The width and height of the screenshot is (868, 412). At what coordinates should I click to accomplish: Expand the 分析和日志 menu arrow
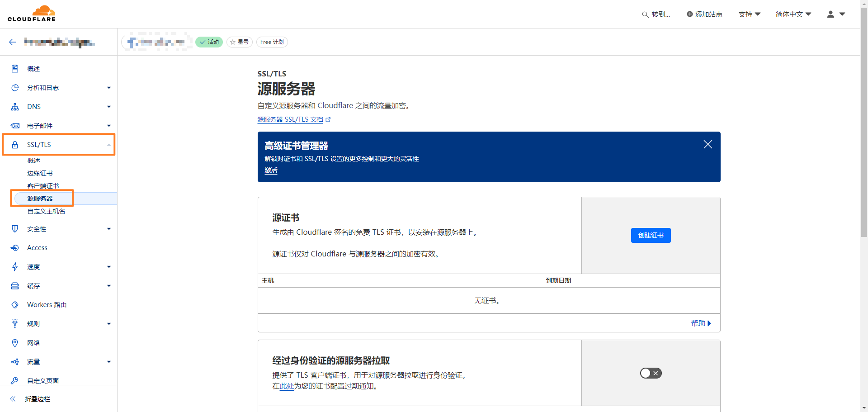pos(109,88)
